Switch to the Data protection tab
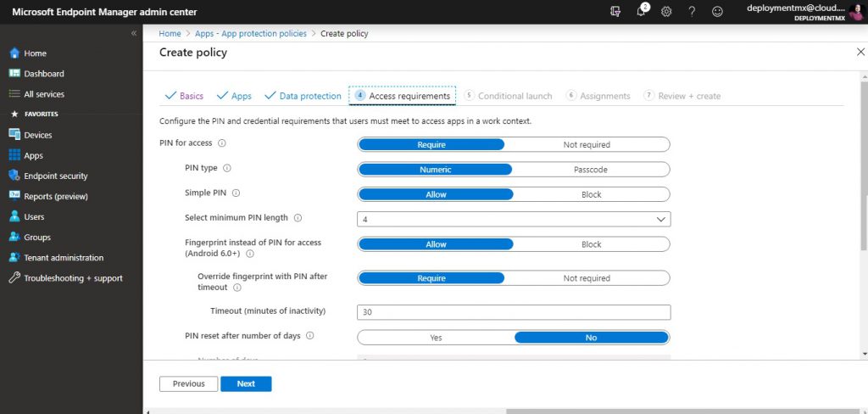The height and width of the screenshot is (414, 868). (303, 96)
